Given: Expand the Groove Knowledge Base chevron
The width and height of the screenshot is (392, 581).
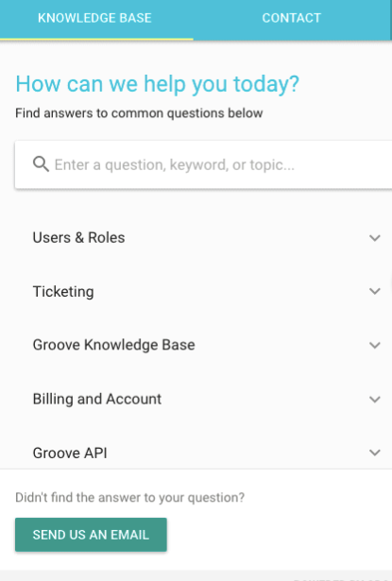Looking at the screenshot, I should click(375, 346).
